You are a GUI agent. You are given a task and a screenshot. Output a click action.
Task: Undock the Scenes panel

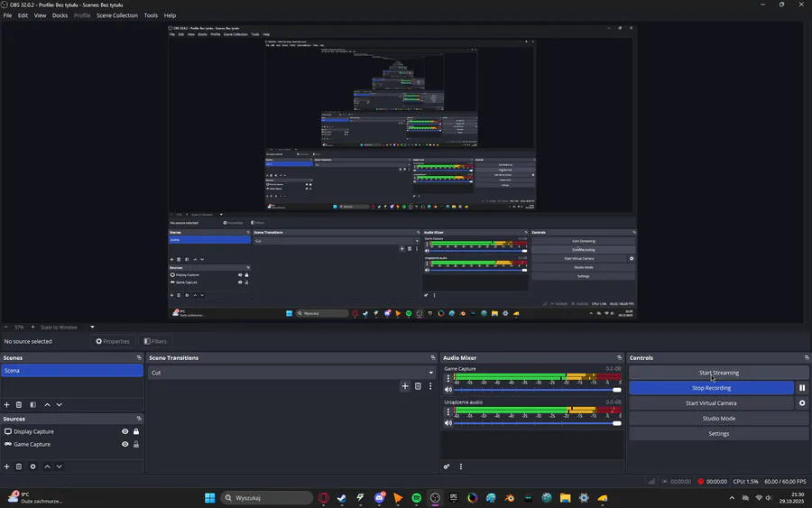coord(139,357)
